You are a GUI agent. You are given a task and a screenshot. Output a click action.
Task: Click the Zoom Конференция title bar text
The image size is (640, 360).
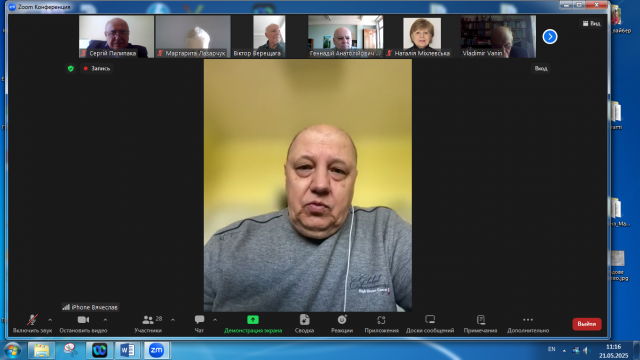tap(44, 7)
